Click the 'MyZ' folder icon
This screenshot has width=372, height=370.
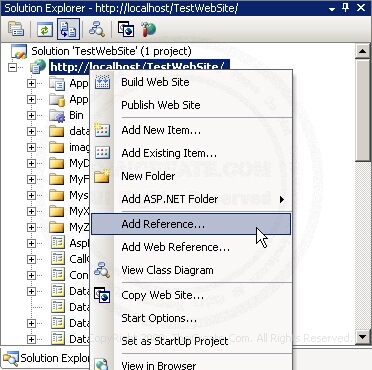[57, 227]
